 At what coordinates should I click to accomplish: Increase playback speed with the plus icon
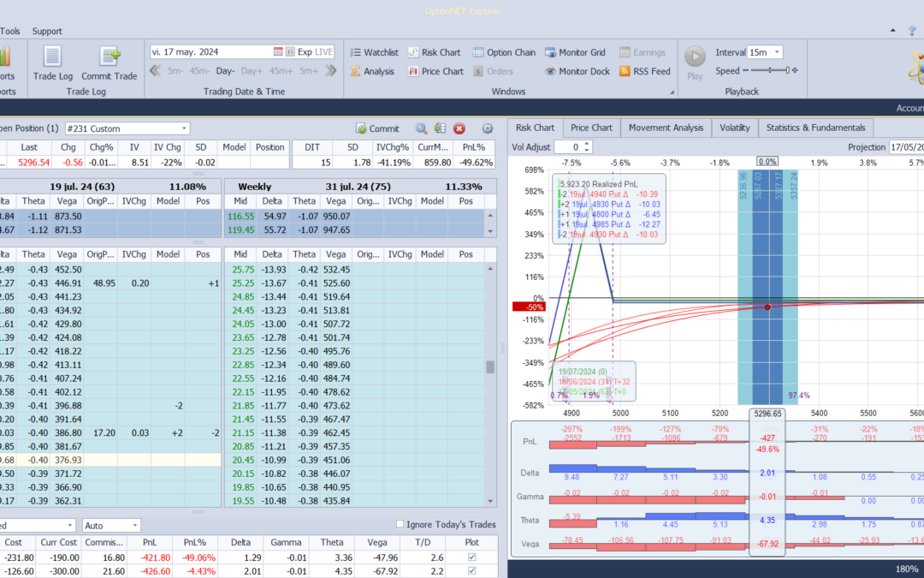click(795, 71)
